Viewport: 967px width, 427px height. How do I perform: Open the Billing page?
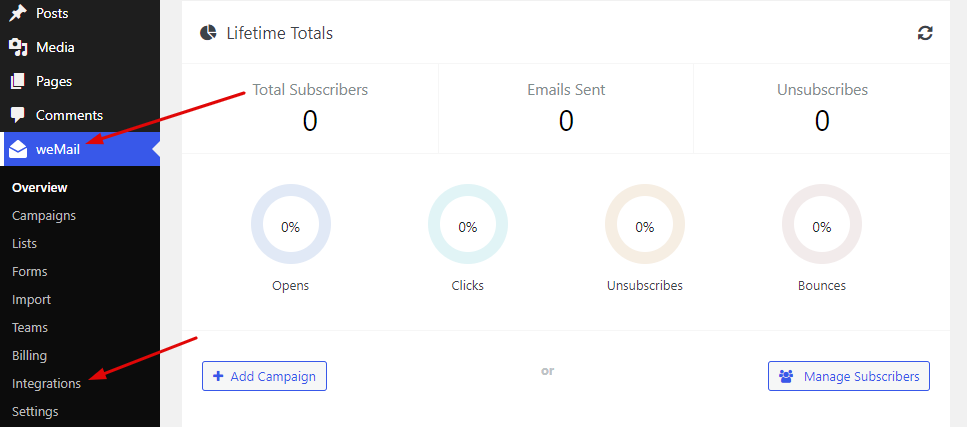tap(30, 355)
